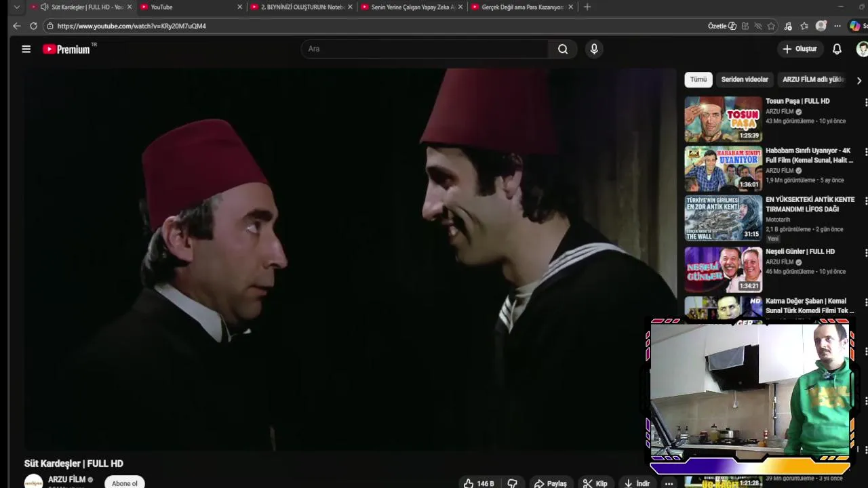Open Tosun Paşa thumbnail
The height and width of the screenshot is (488, 868).
tap(723, 119)
